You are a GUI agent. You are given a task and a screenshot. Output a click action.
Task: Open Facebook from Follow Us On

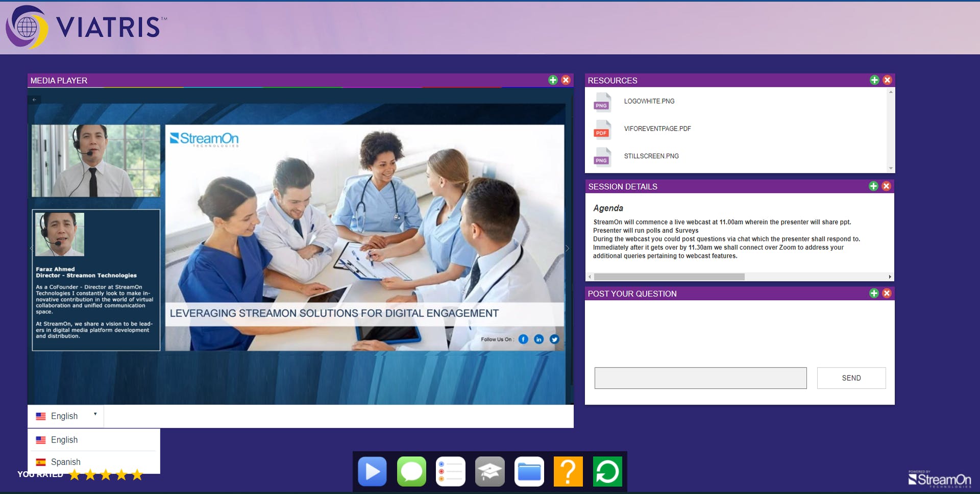(x=523, y=339)
